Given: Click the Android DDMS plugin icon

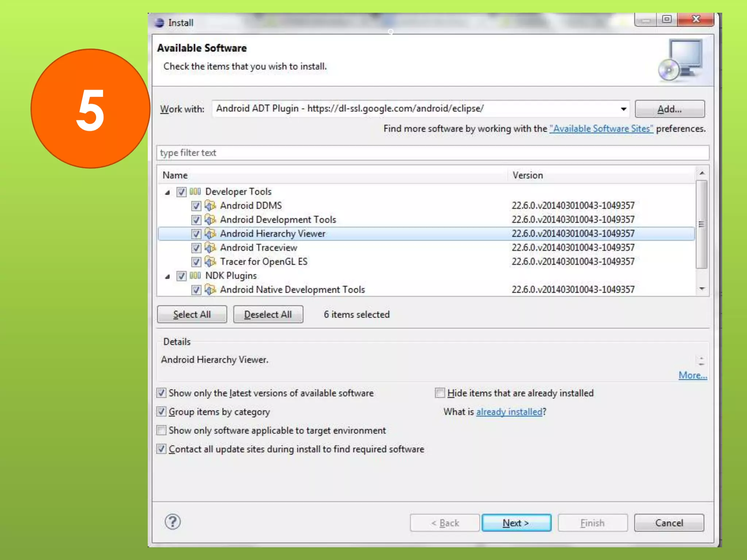Looking at the screenshot, I should tap(210, 206).
